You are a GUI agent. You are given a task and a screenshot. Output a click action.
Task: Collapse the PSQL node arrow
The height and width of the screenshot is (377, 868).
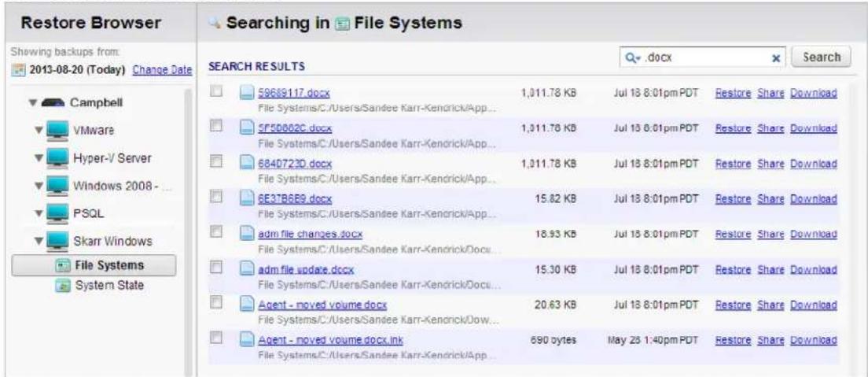(x=39, y=214)
